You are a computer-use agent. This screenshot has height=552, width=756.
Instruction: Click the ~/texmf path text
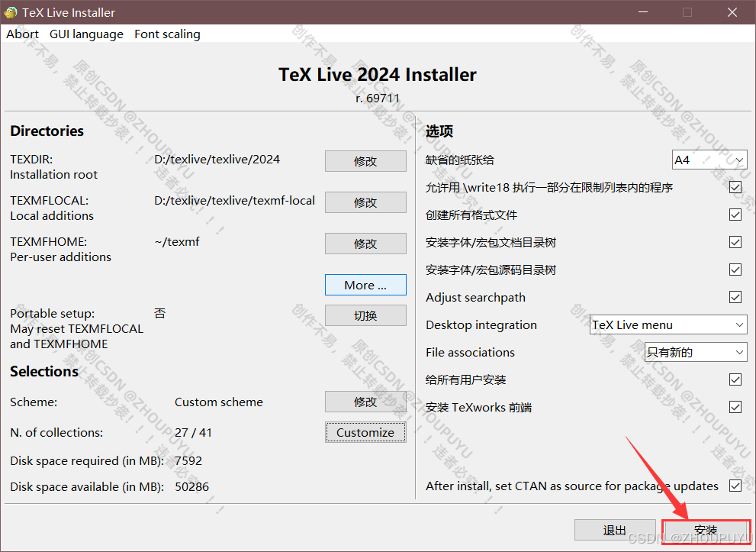tap(177, 242)
